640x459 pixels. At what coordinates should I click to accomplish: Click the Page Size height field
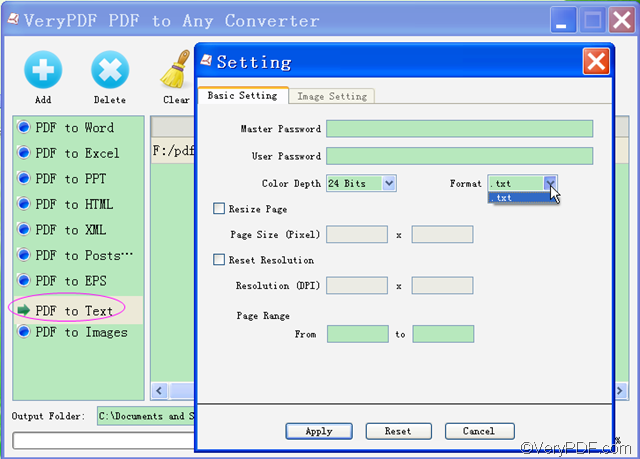pos(442,234)
